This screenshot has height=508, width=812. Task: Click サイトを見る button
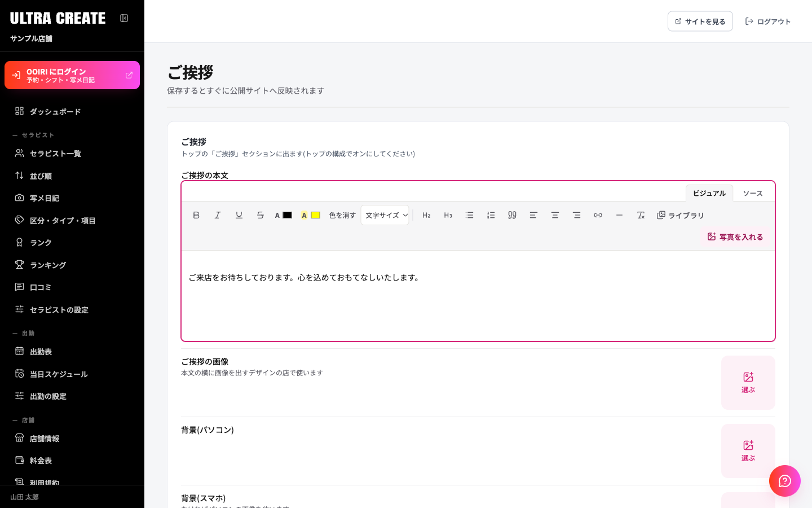tap(700, 21)
